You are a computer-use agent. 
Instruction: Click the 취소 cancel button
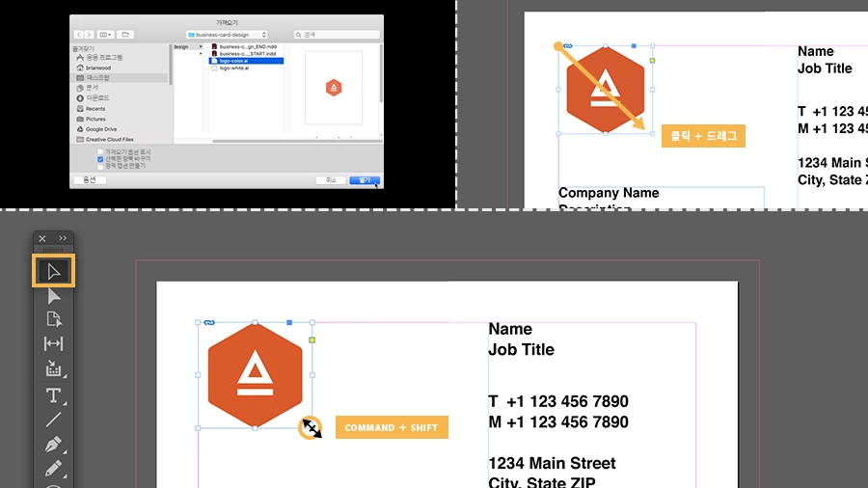pos(331,180)
